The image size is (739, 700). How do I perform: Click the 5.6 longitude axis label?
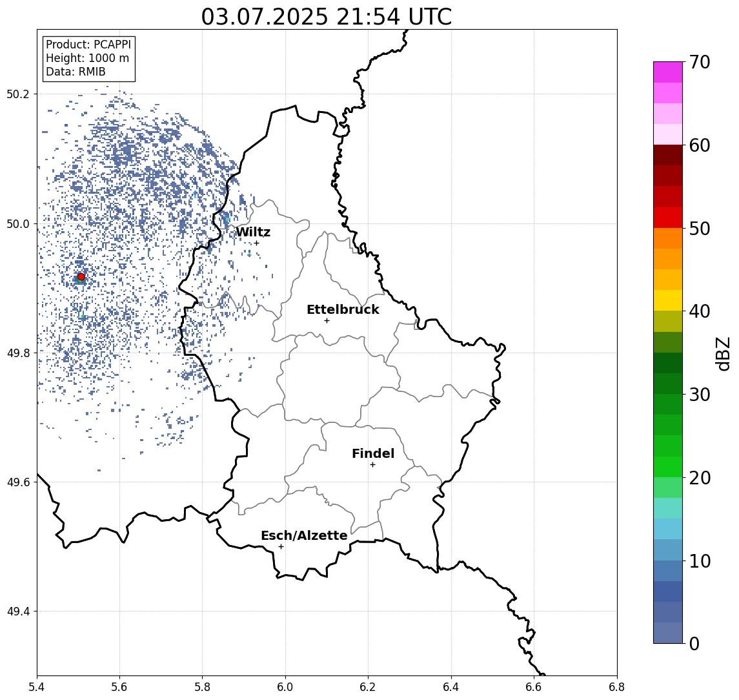[119, 687]
